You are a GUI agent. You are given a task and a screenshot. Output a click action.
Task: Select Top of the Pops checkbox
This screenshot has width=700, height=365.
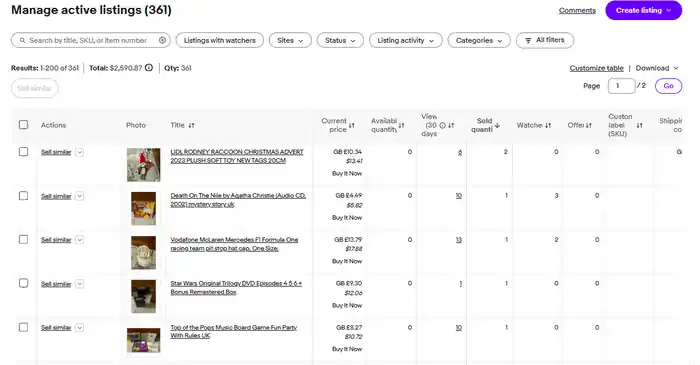(24, 327)
